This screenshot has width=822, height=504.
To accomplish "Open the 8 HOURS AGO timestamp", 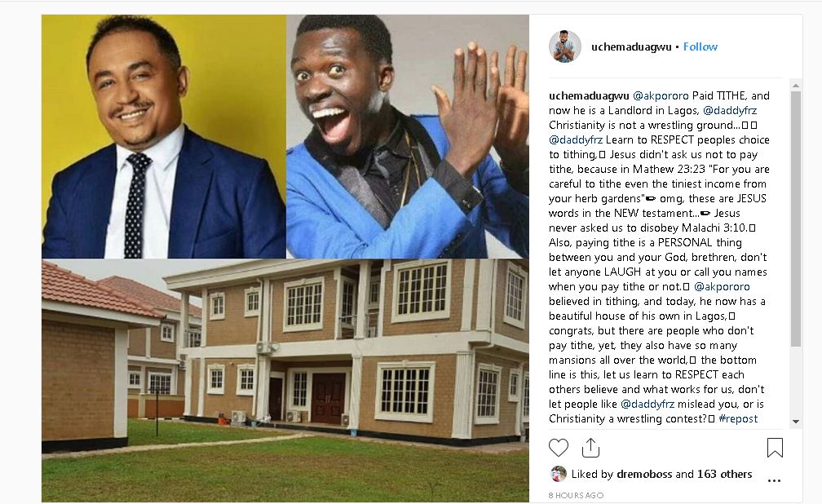I will [x=576, y=495].
